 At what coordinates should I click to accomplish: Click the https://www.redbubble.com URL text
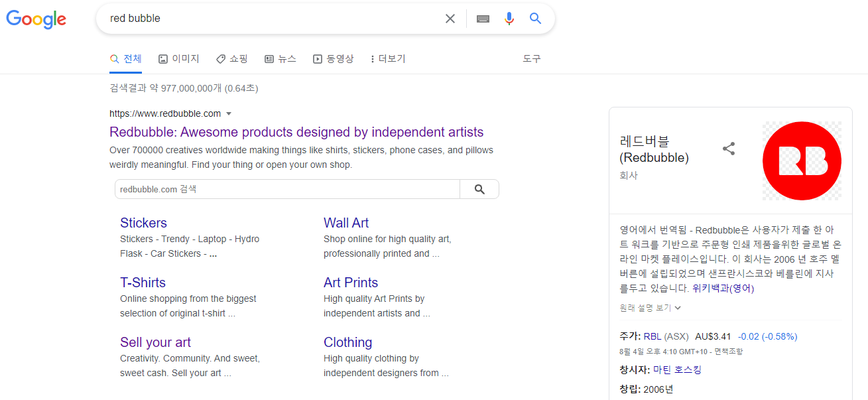(x=165, y=113)
